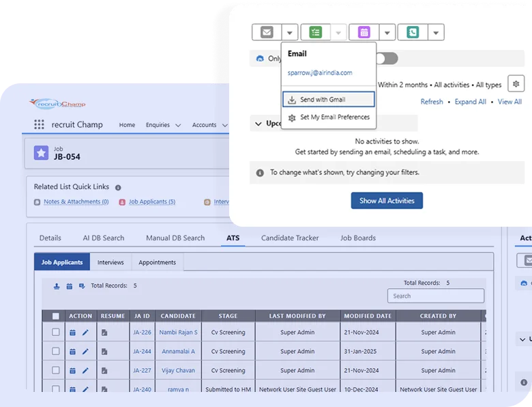This screenshot has height=407, width=532.
Task: Open the JA-244 applicant ID link
Action: pyautogui.click(x=142, y=351)
